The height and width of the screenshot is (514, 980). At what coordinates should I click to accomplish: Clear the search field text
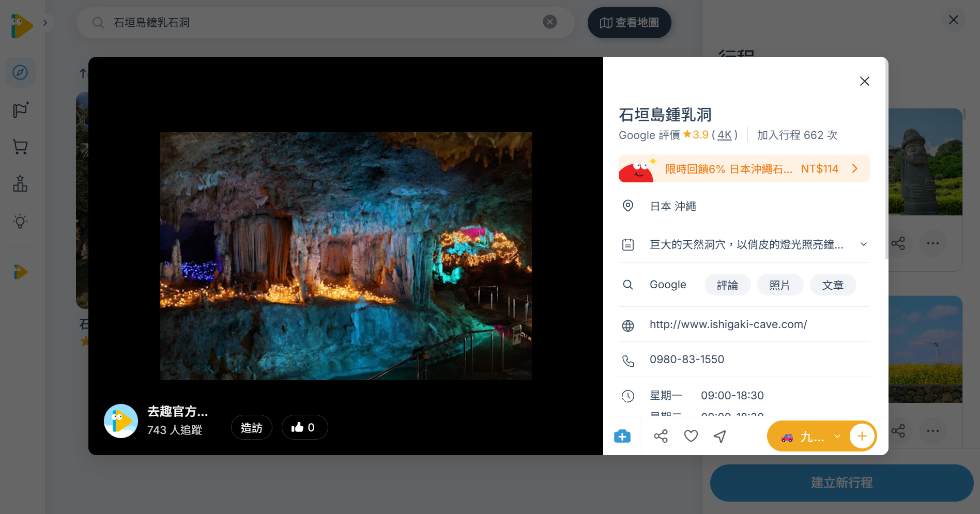(x=550, y=22)
